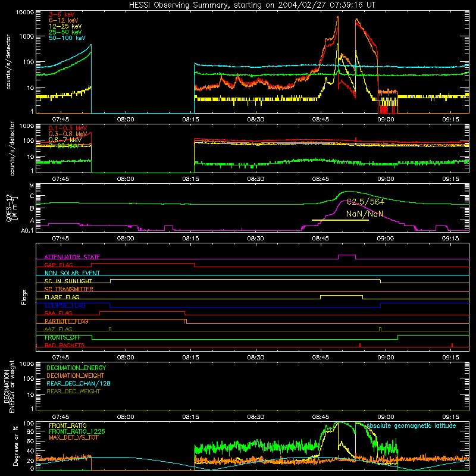Click the 0.3-0.8 MeV legend label
The image size is (476, 476).
click(x=68, y=134)
